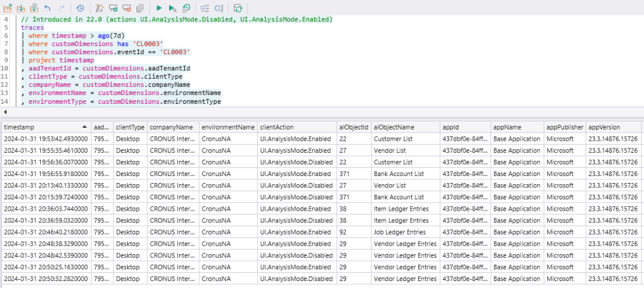
Task: Place cursor on 'project timestamp' code line
Action: pos(60,60)
